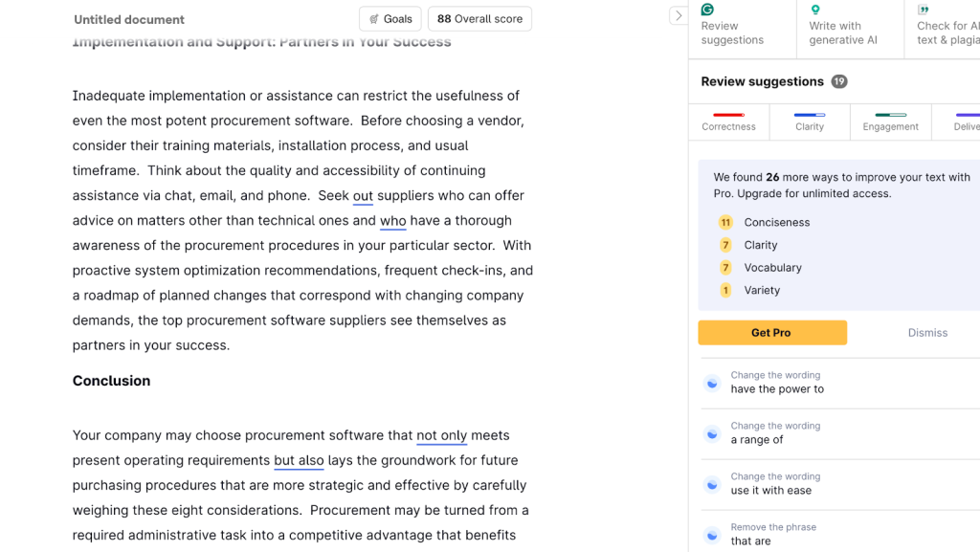Click the Untitled document title field
This screenshot has height=552, width=980.
pyautogui.click(x=129, y=19)
